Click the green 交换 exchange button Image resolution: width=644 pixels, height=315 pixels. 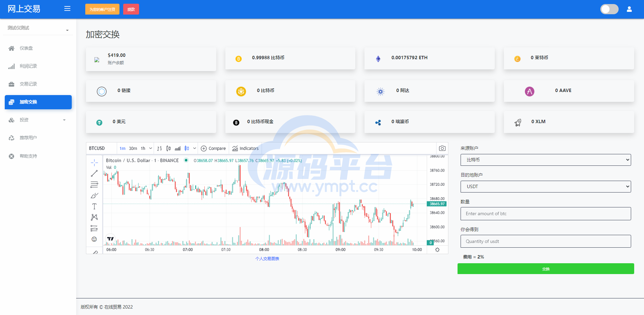[546, 269]
